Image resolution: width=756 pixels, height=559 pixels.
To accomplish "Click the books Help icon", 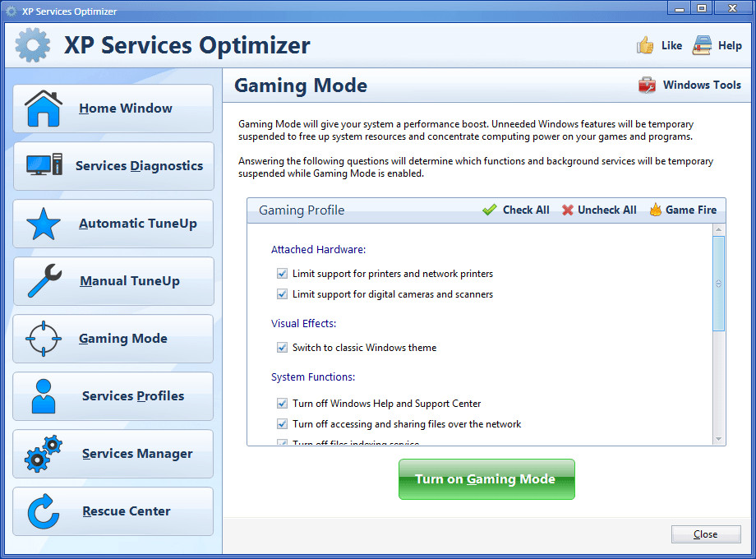I will pyautogui.click(x=702, y=45).
